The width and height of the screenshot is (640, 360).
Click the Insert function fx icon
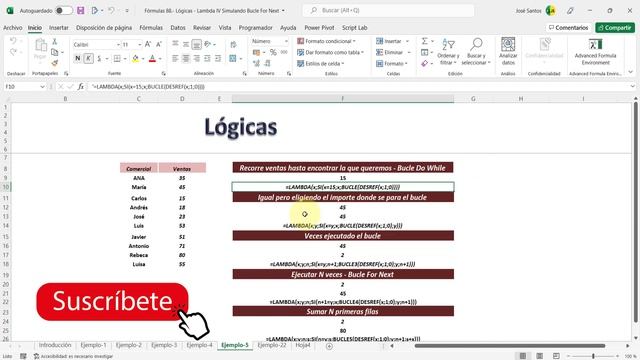coord(81,87)
